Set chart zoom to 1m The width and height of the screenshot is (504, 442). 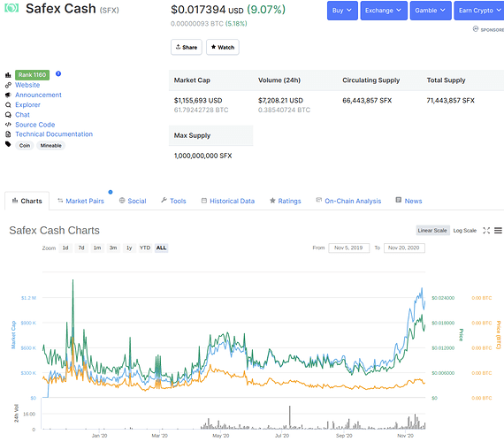click(x=97, y=248)
